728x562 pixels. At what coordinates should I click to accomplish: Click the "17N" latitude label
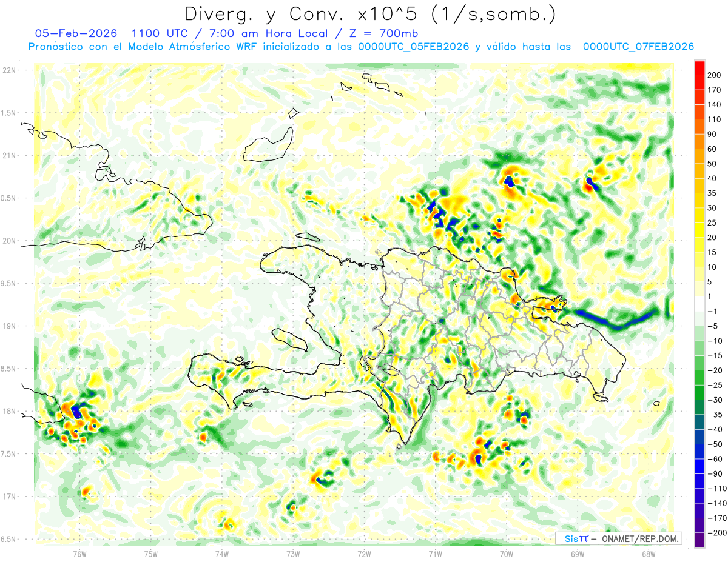(9, 497)
